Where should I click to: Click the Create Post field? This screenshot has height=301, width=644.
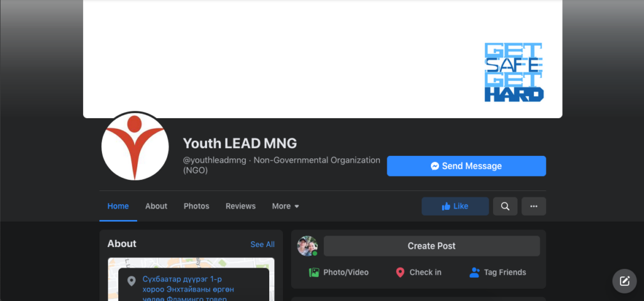431,246
